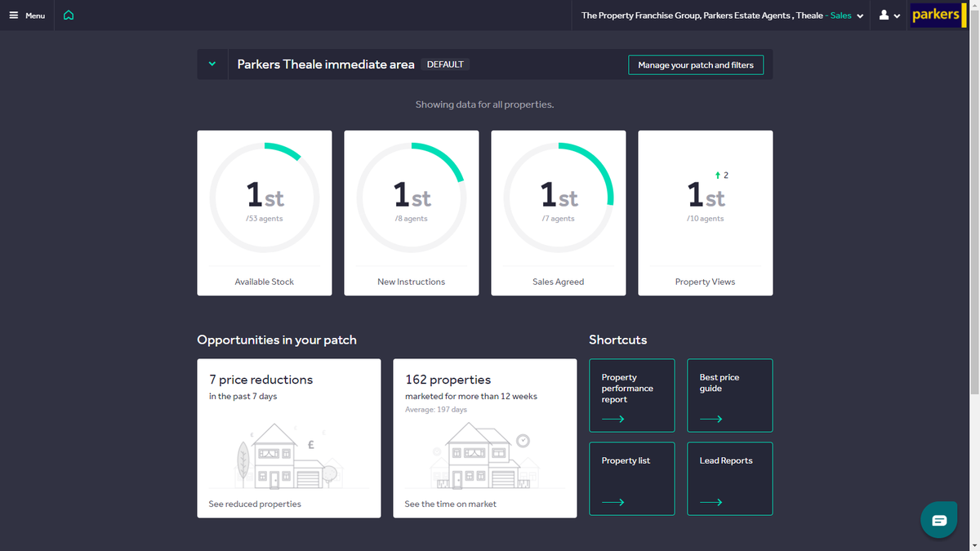This screenshot has height=551, width=980.
Task: Open the hamburger Menu button
Action: (x=27, y=16)
